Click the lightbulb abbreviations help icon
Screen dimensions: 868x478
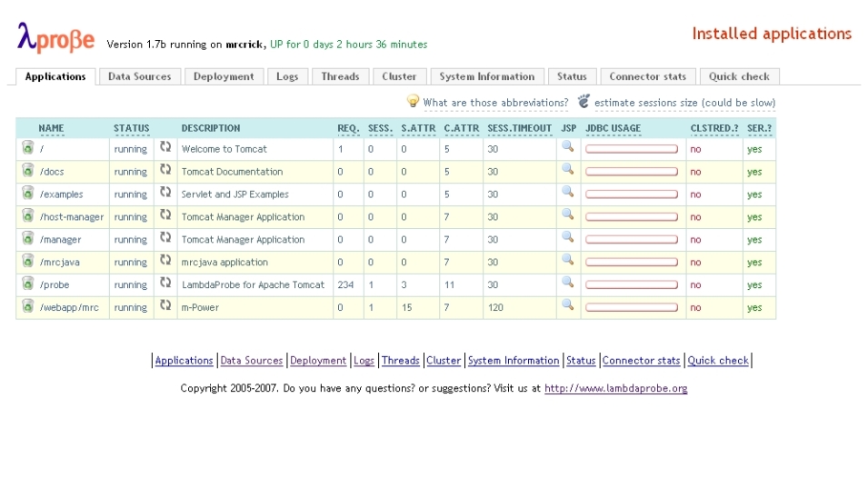coord(413,101)
